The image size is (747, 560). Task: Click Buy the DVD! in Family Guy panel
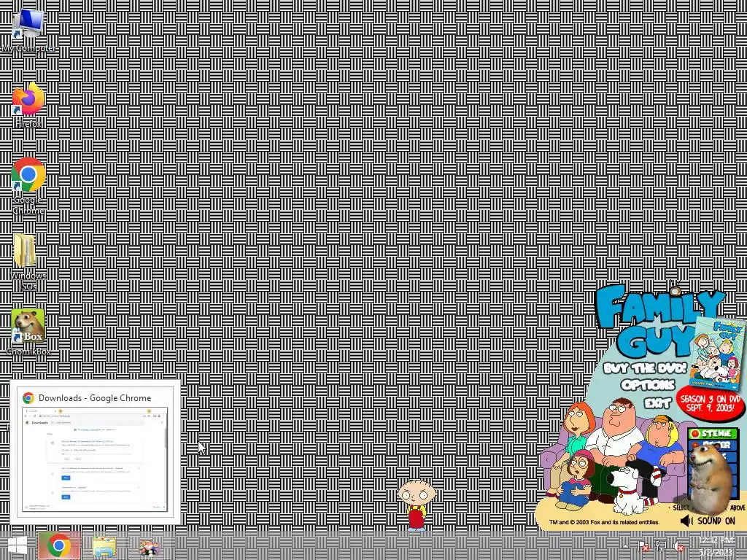coord(645,368)
